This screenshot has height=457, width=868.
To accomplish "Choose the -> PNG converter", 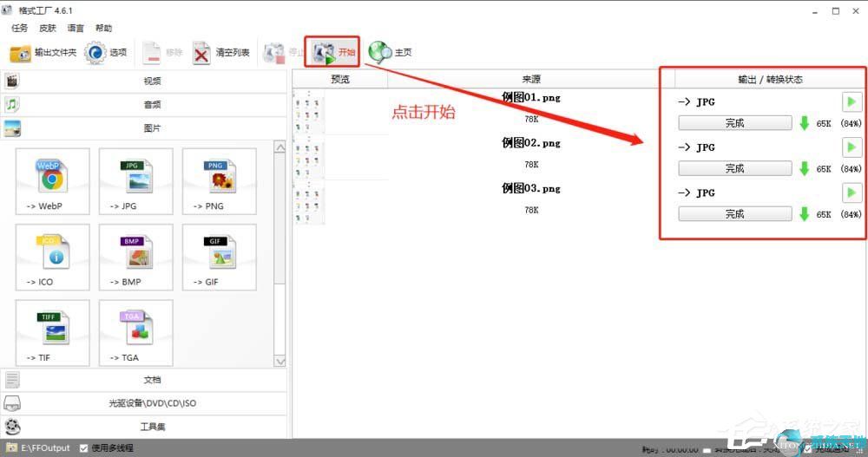I will (220, 181).
